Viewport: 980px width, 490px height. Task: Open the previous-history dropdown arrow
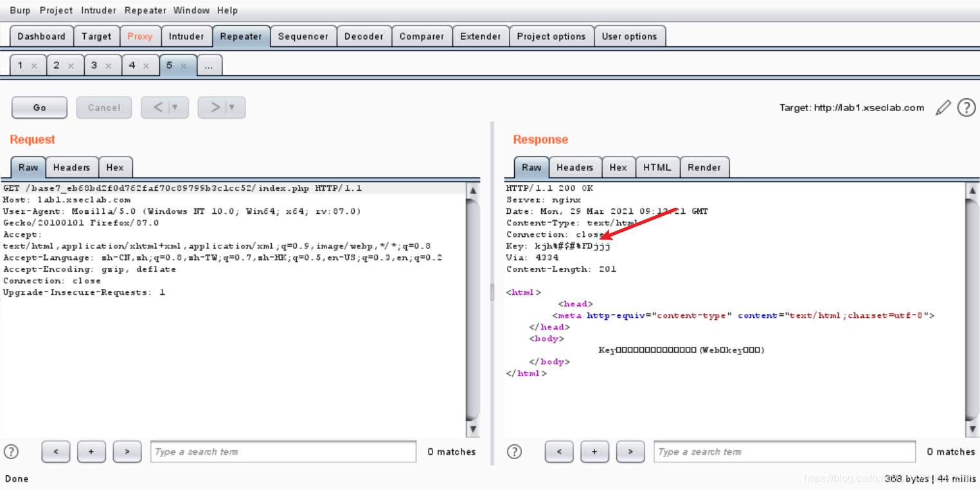pos(175,108)
